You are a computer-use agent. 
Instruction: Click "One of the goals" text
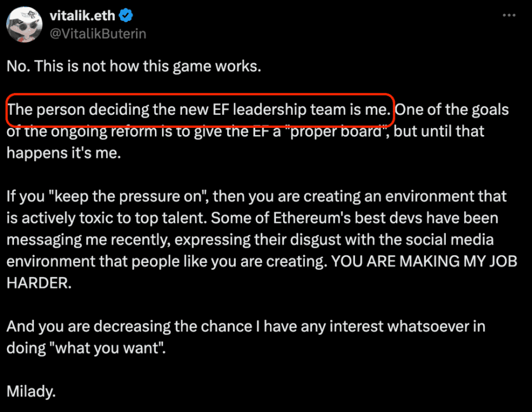(452, 110)
